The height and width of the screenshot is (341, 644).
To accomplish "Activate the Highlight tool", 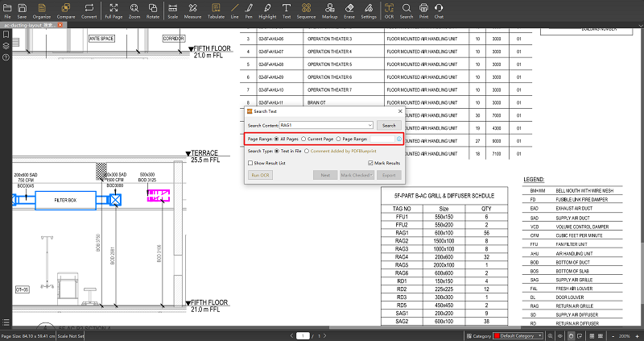I will 267,10.
